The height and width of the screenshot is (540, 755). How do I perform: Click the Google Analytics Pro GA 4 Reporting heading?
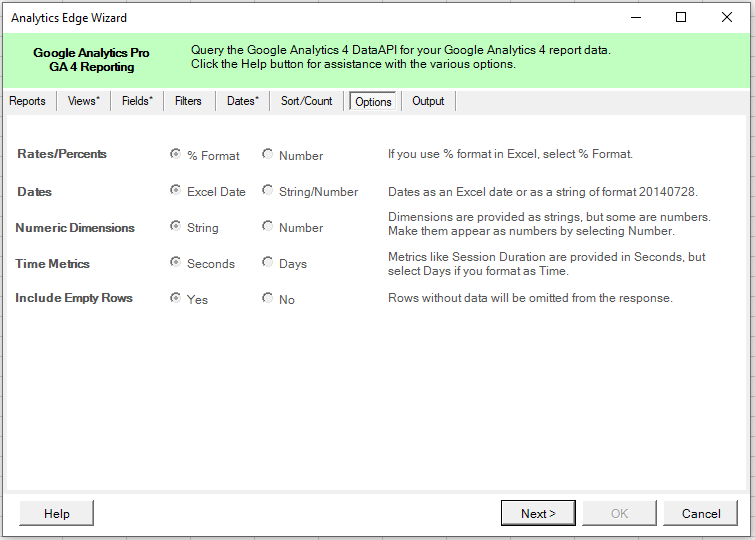click(x=91, y=60)
